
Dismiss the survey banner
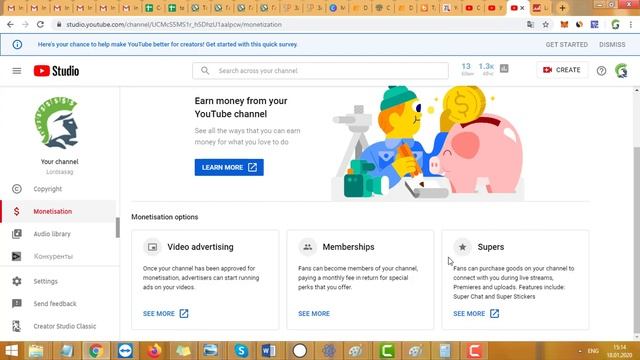click(612, 44)
